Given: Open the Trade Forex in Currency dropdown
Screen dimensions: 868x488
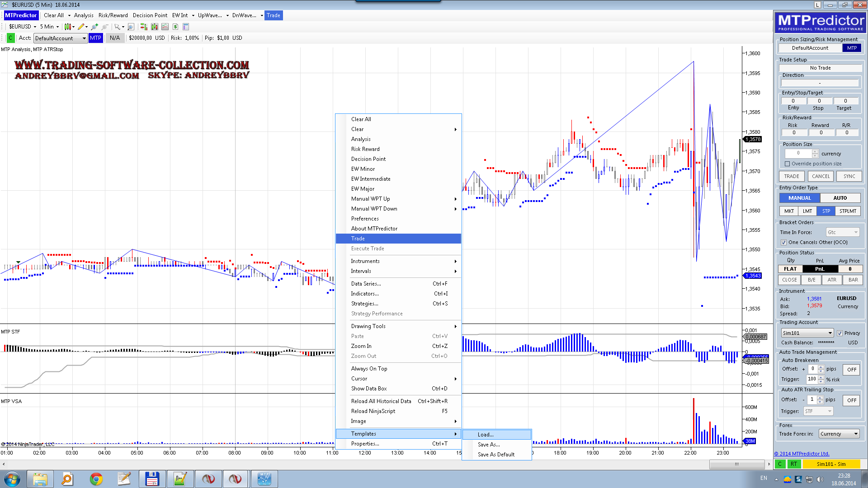Looking at the screenshot, I should pyautogui.click(x=856, y=434).
